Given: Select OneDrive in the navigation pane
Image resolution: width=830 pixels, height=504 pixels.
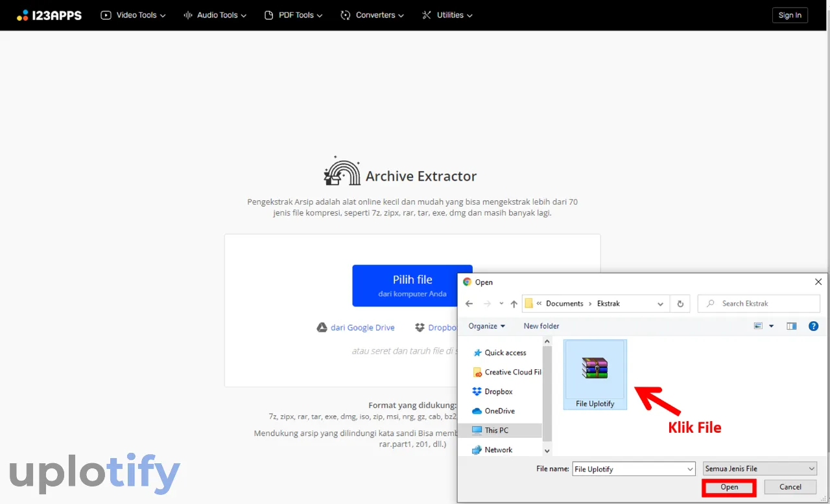Looking at the screenshot, I should (x=499, y=411).
